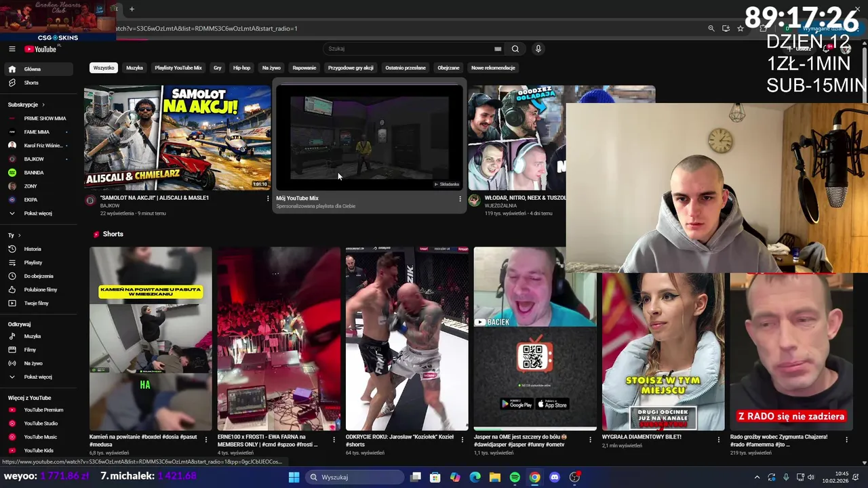Image resolution: width=868 pixels, height=488 pixels.
Task: Select Przygodowe gry akcji chip
Action: [x=351, y=68]
